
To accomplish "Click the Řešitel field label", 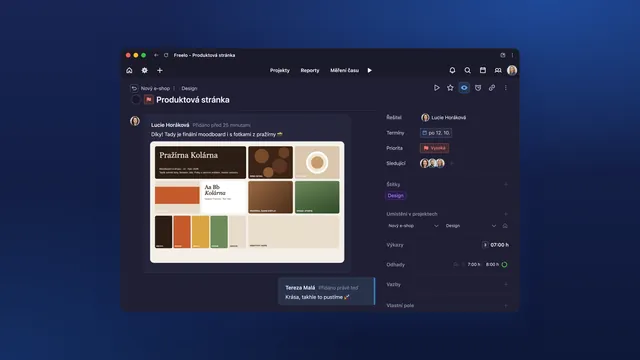I will coord(394,118).
